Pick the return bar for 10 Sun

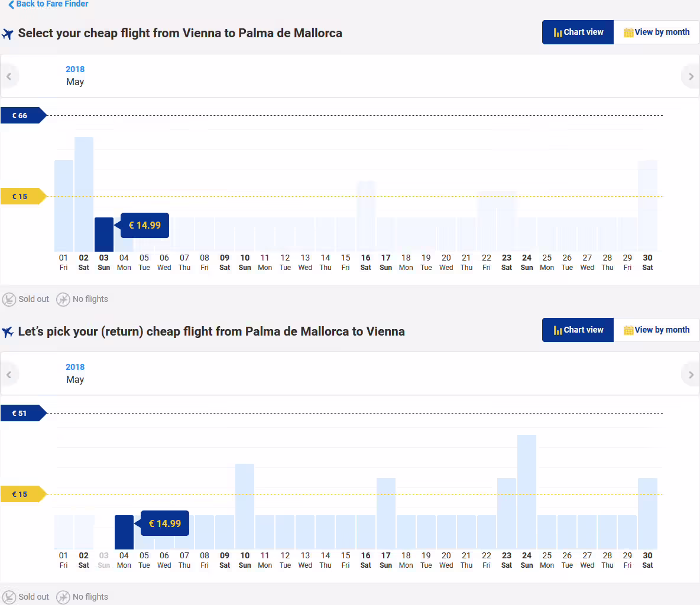coord(245,506)
